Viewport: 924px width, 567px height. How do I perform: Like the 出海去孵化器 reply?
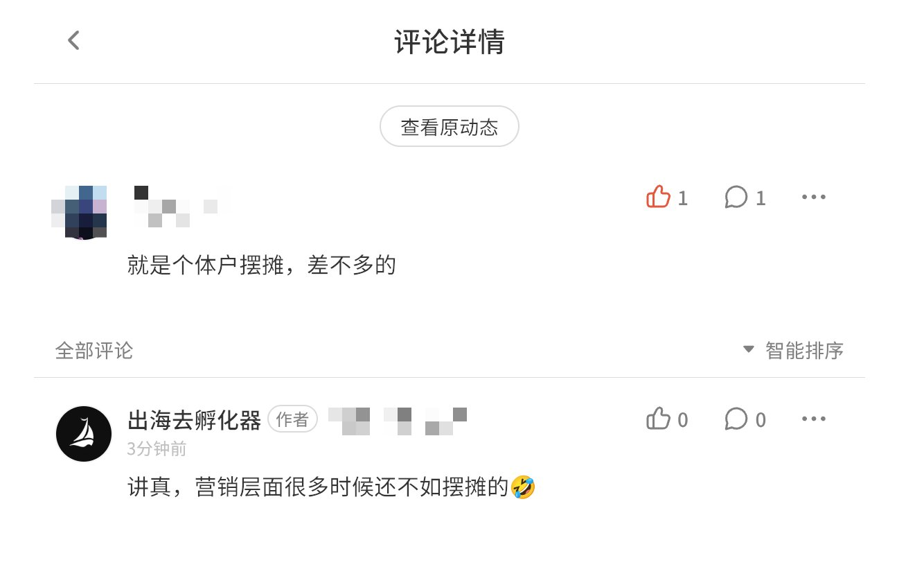tap(658, 419)
